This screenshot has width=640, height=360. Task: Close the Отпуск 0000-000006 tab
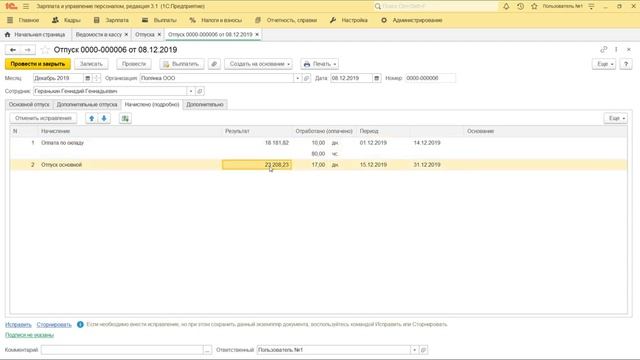pyautogui.click(x=257, y=35)
